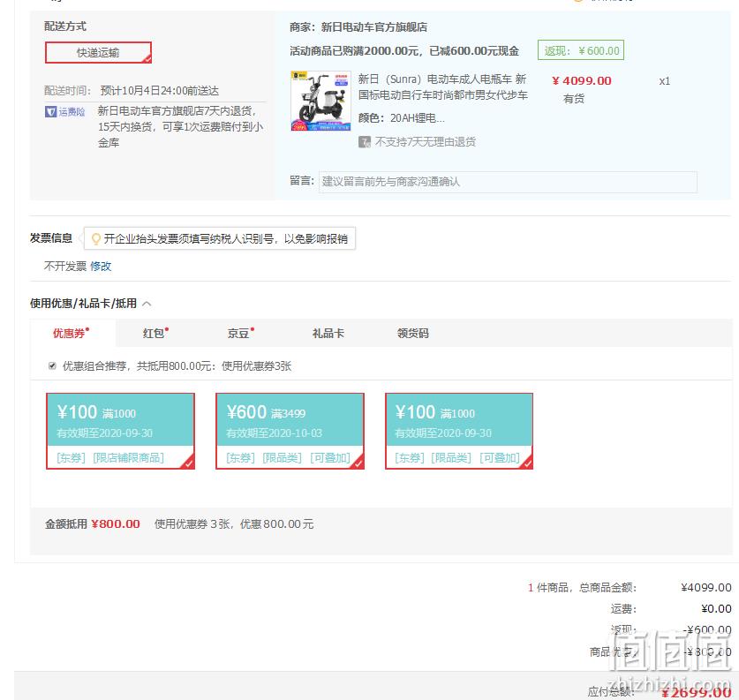Collapse the 使用优惠/礼品卡/抵用 section
The height and width of the screenshot is (700, 739).
click(x=147, y=304)
